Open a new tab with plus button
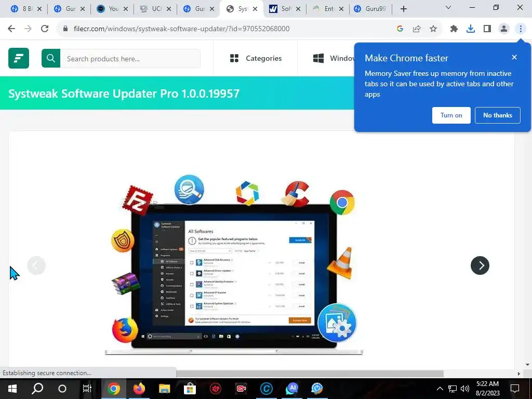Viewport: 532px width, 399px height. tap(403, 9)
